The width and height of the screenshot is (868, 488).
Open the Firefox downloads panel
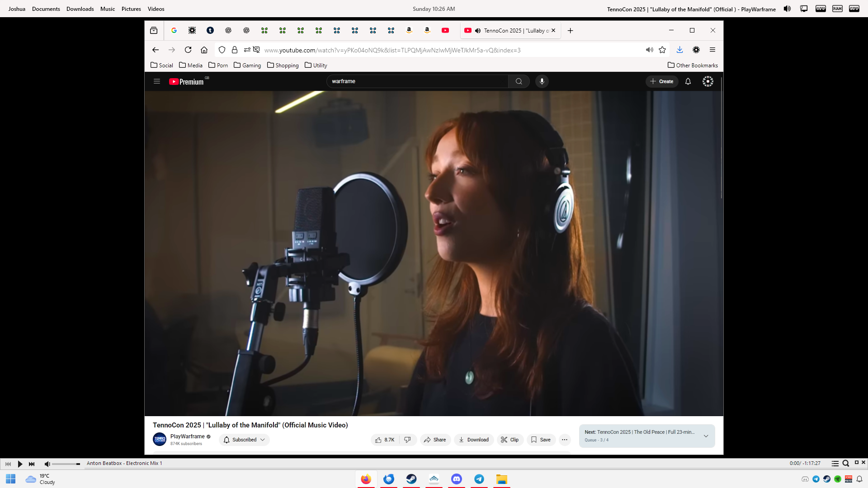(679, 50)
